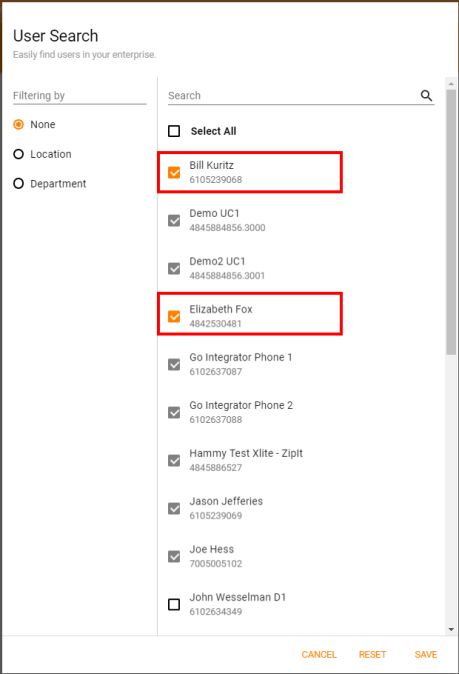Toggle the Demo2 UC1 checkbox
The width and height of the screenshot is (459, 674).
click(174, 269)
